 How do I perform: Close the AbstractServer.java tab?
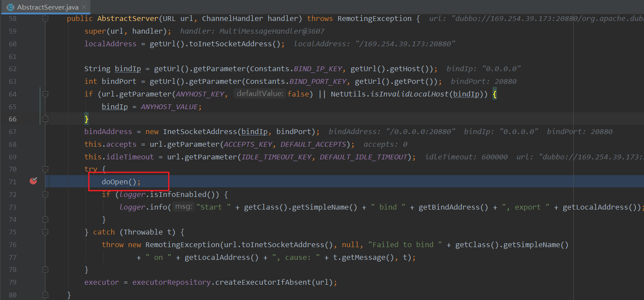coord(85,7)
